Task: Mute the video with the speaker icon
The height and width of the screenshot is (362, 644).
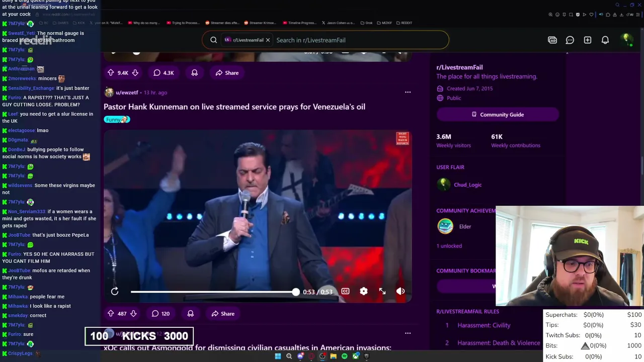Action: (400, 291)
